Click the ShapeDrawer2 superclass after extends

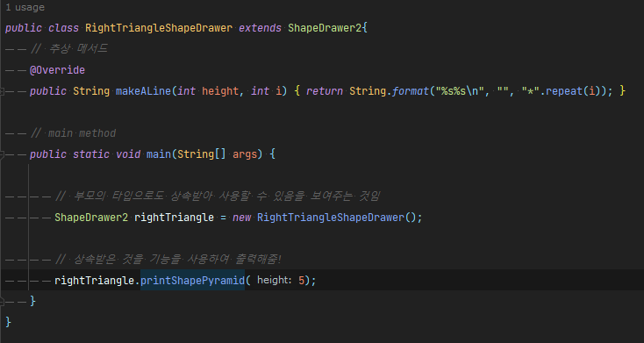coord(324,28)
